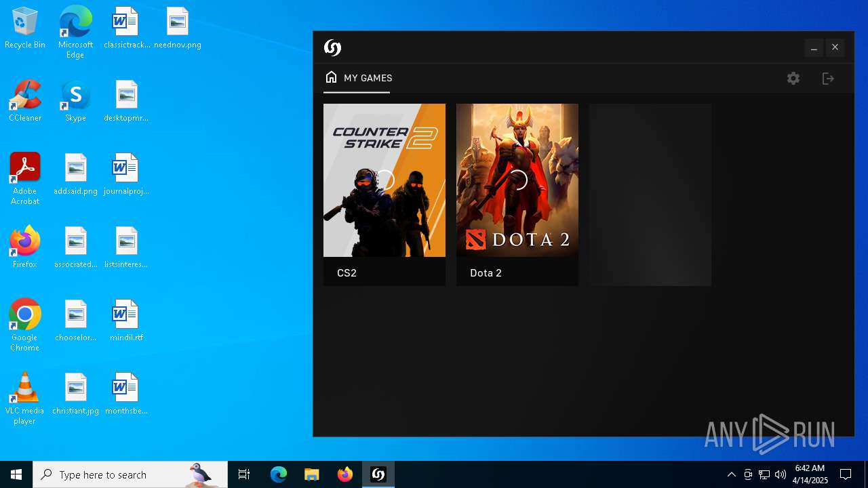Open volume control in system tray
This screenshot has height=488, width=868.
[781, 474]
